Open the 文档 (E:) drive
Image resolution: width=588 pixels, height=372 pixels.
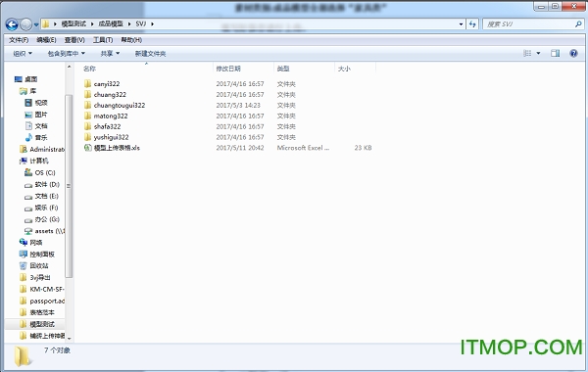pyautogui.click(x=47, y=196)
